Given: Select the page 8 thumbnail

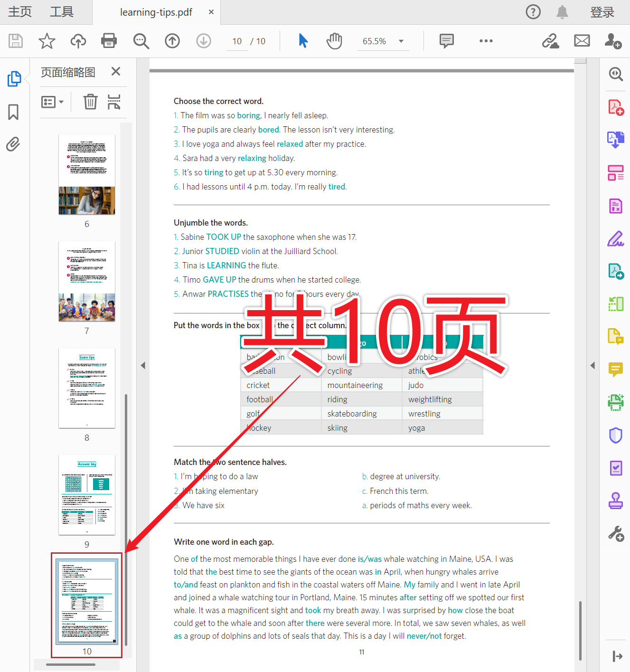Looking at the screenshot, I should point(86,388).
